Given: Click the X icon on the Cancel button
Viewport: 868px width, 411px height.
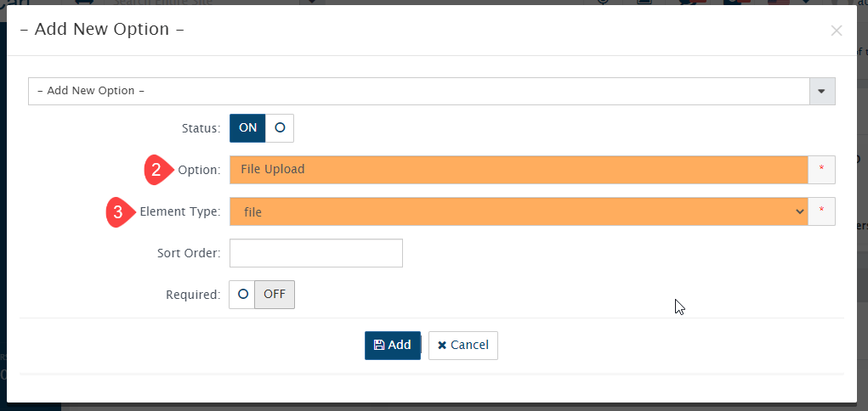Looking at the screenshot, I should [442, 345].
